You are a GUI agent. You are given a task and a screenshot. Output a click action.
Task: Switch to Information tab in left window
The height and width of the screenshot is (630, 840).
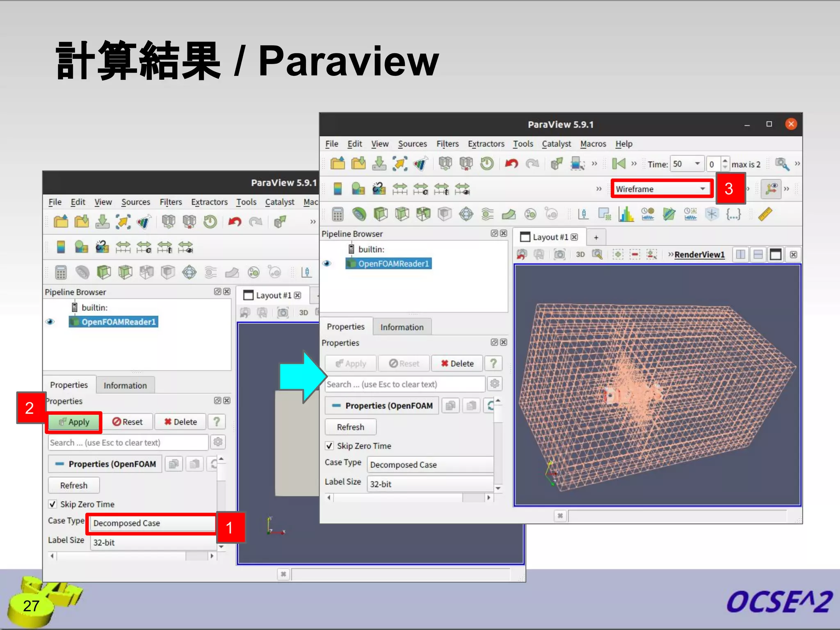[x=125, y=386]
